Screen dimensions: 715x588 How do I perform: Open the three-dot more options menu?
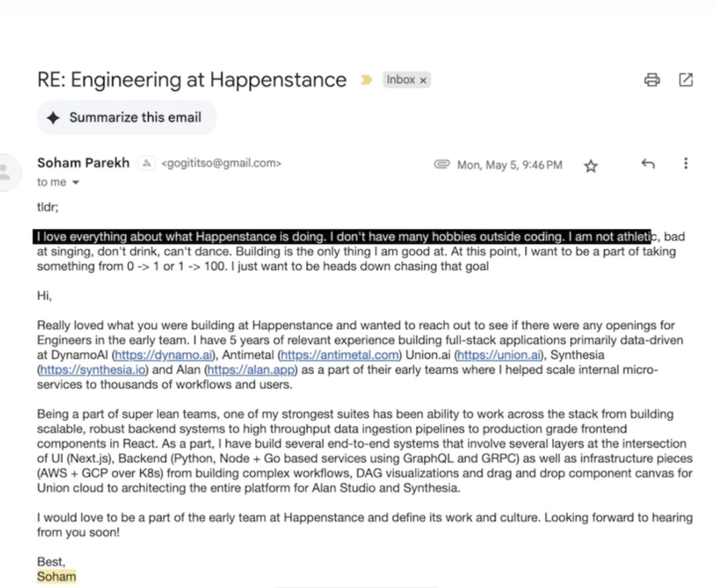686,164
